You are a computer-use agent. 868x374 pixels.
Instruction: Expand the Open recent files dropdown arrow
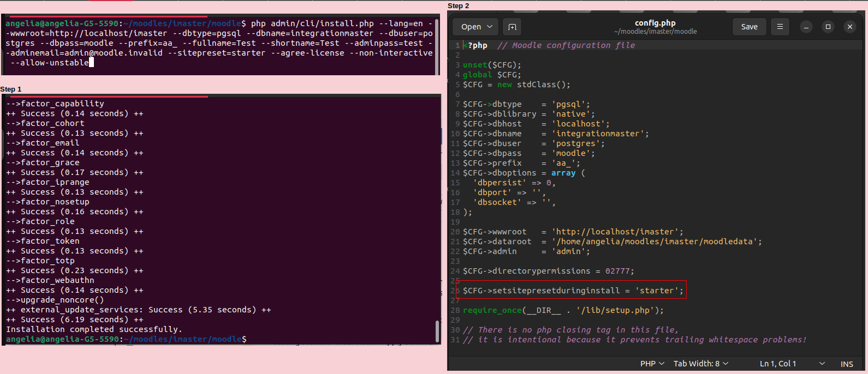(490, 27)
